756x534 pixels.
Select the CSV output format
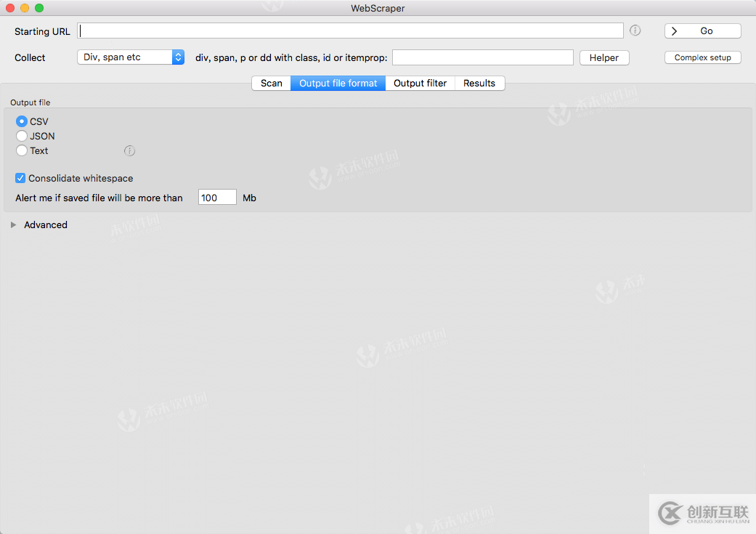22,121
